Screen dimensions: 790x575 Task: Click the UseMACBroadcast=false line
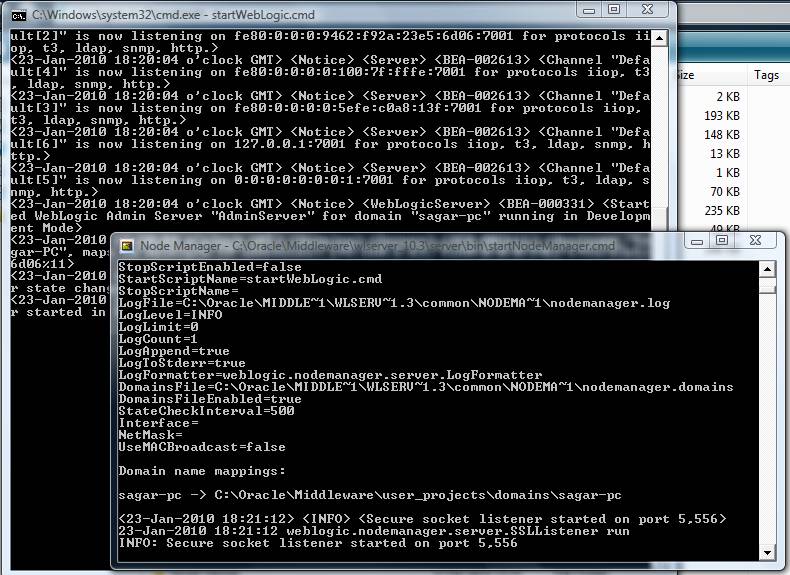pyautogui.click(x=202, y=447)
